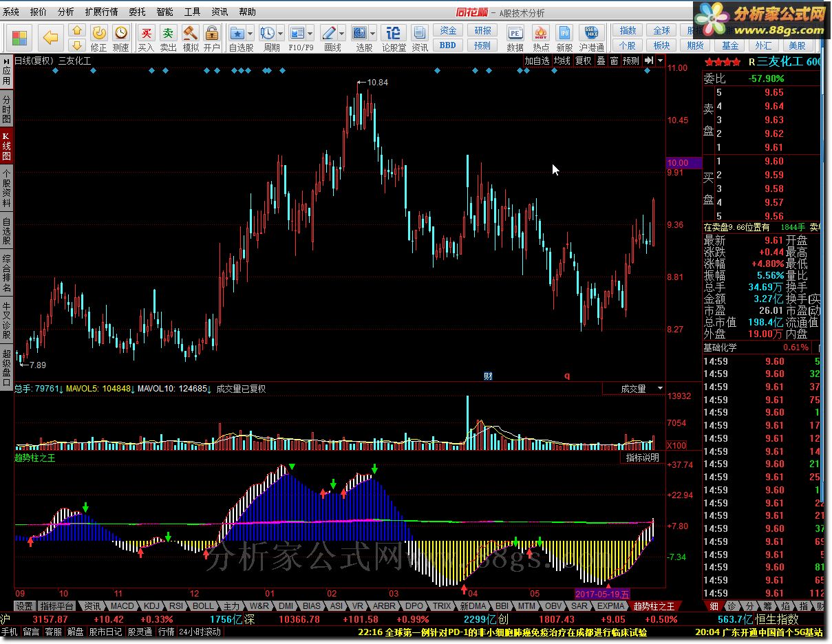Click the 资金 button
The width and height of the screenshot is (832, 644).
pos(448,31)
